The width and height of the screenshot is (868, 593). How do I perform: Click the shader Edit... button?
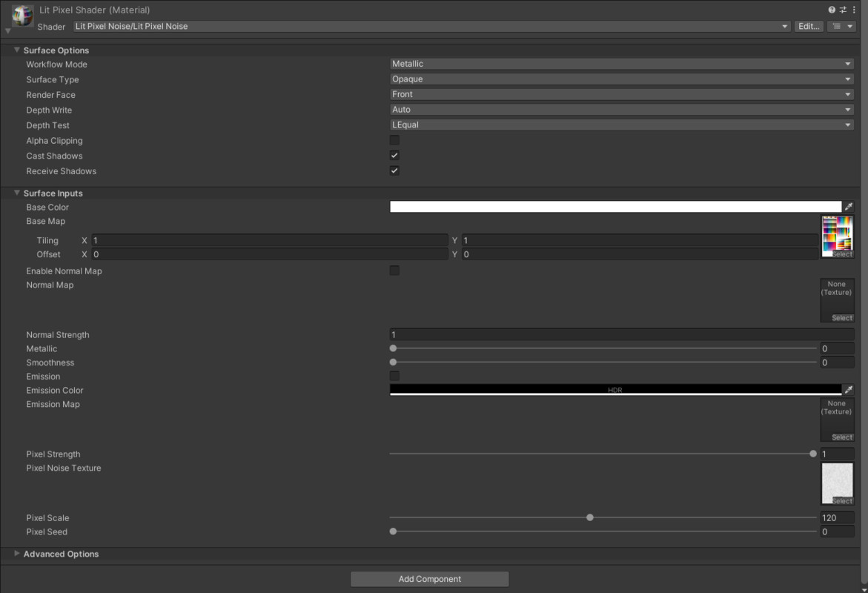pyautogui.click(x=809, y=27)
